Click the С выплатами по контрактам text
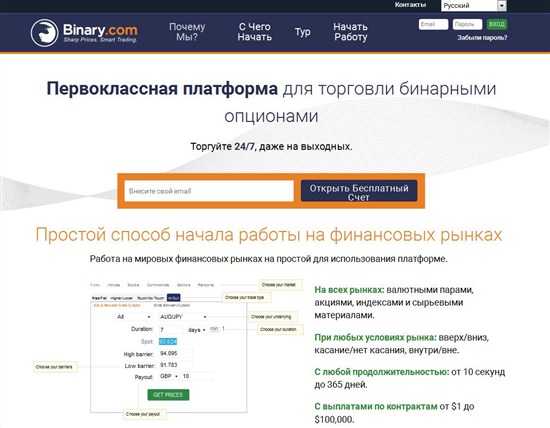This screenshot has width=550, height=428. (x=376, y=406)
